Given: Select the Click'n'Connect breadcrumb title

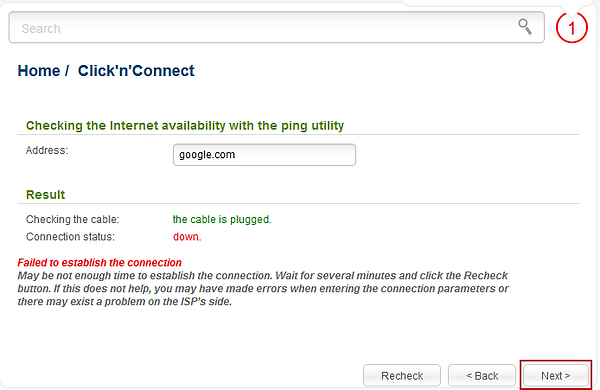Looking at the screenshot, I should (136, 71).
